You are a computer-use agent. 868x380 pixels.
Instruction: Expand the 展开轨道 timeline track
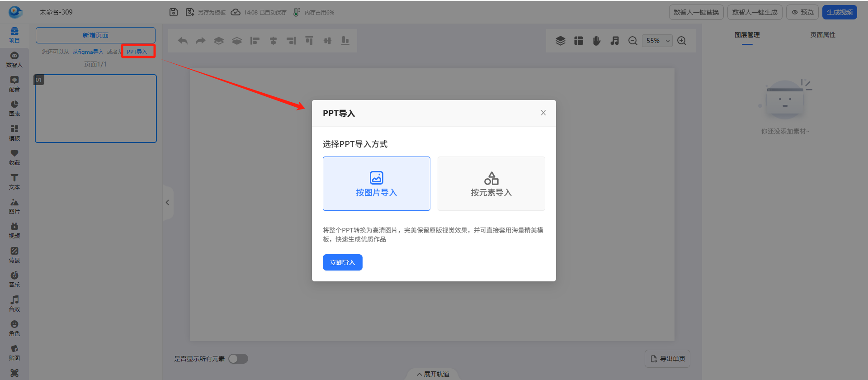[433, 374]
